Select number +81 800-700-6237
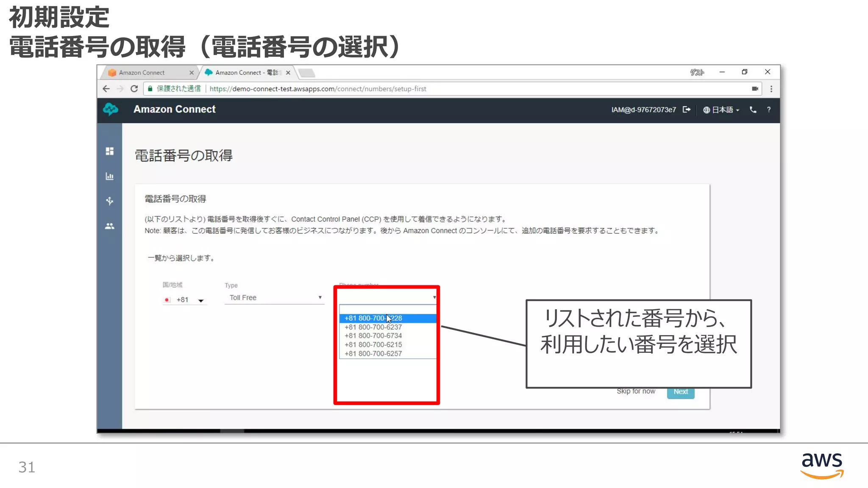 click(387, 327)
